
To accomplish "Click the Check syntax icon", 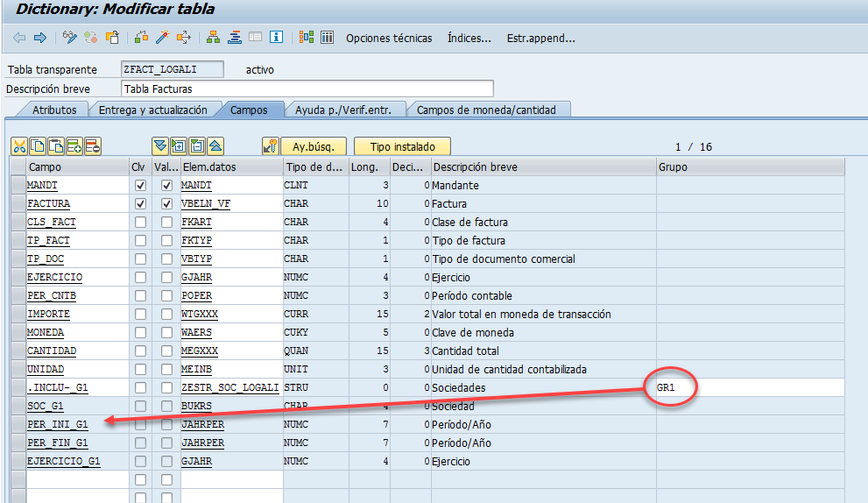I will click(142, 38).
